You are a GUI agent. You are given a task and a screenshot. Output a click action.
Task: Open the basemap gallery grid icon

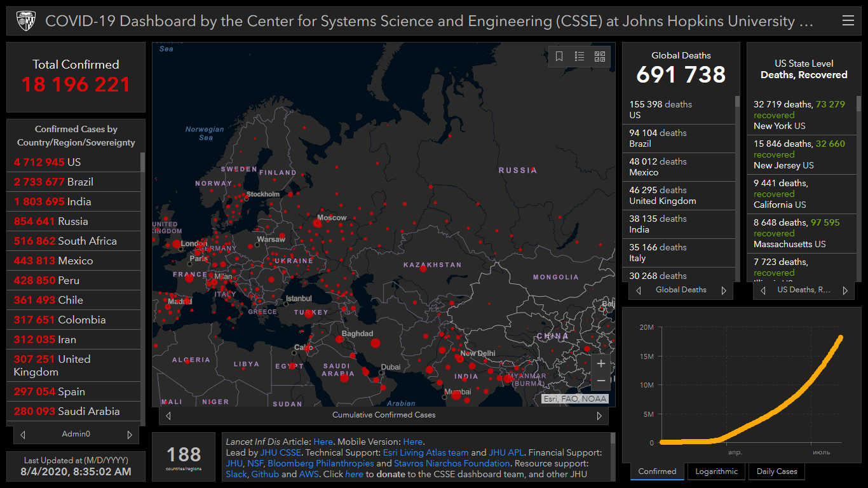coord(600,57)
